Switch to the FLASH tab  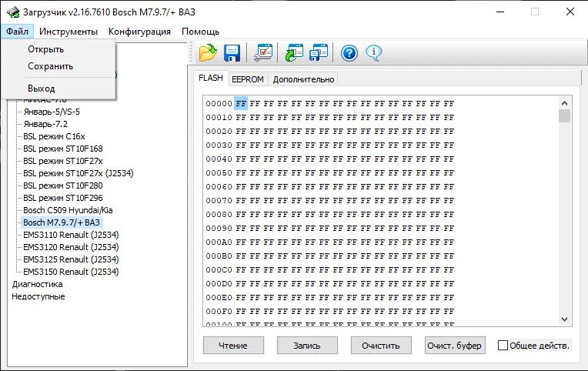click(211, 78)
